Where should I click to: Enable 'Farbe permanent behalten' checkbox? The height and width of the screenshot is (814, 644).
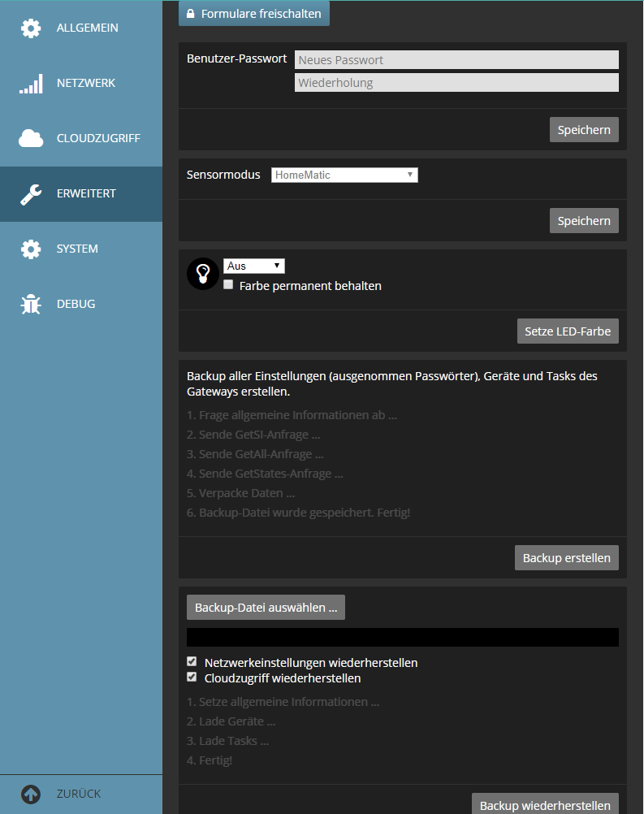point(228,285)
